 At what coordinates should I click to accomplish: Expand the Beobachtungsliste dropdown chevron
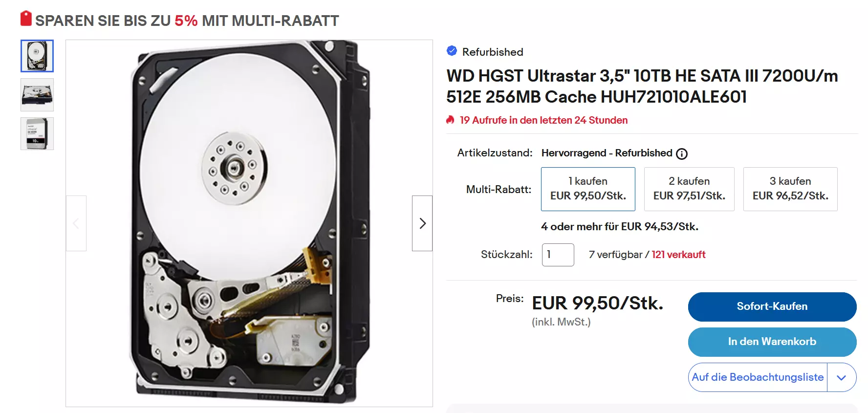(841, 377)
